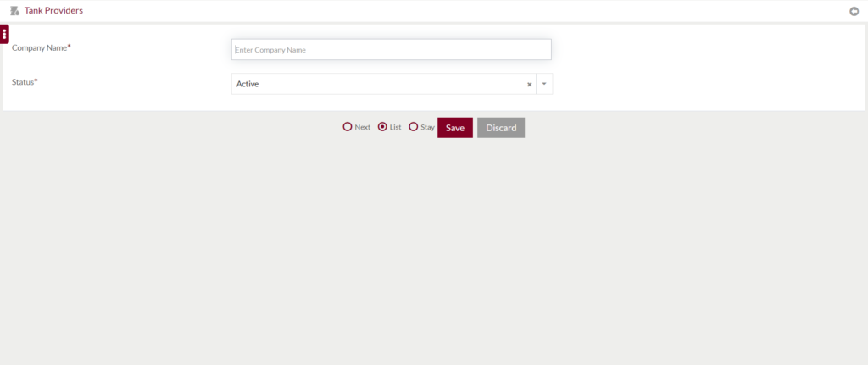Focus the Company Name input field
The height and width of the screenshot is (365, 868).
tap(392, 50)
